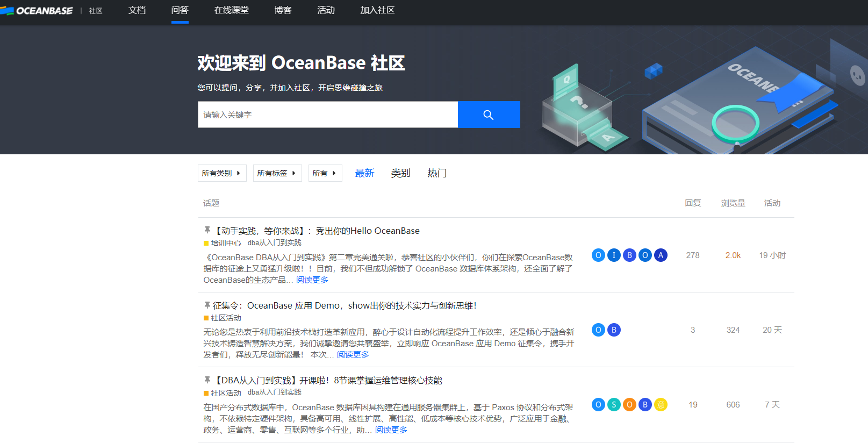Click the view count 606
This screenshot has width=868, height=443.
733,404
